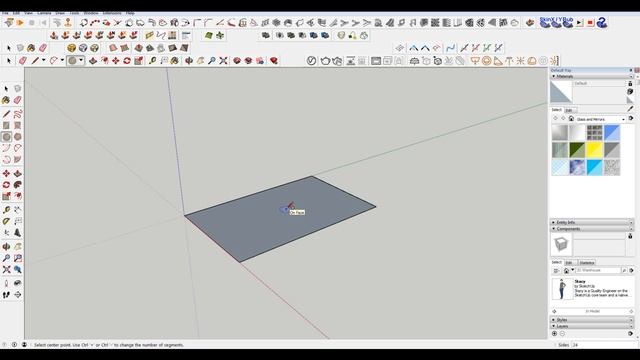Toggle the Components panel display secondary pane icon
The width and height of the screenshot is (640, 360).
pyautogui.click(x=630, y=236)
